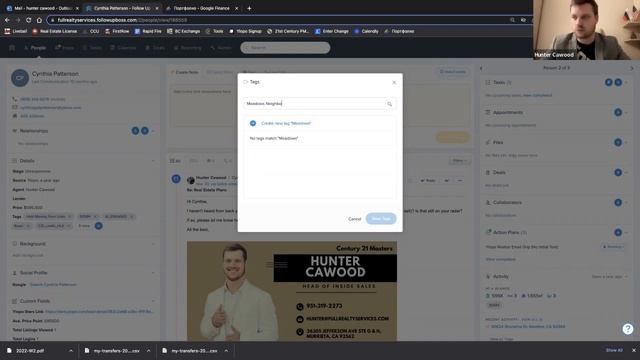Click the magnifier icon in the tag search box
This screenshot has width=640, height=360.
coord(389,104)
